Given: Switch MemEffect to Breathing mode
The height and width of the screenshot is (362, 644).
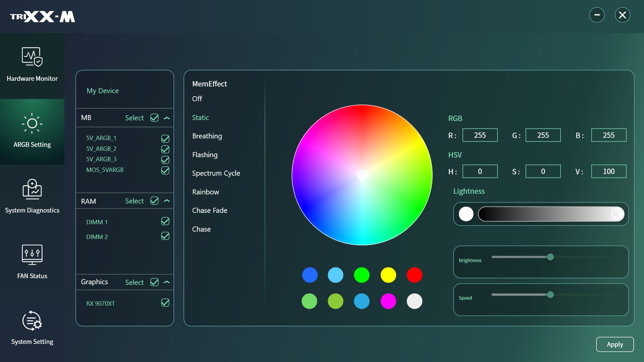Looking at the screenshot, I should (207, 136).
